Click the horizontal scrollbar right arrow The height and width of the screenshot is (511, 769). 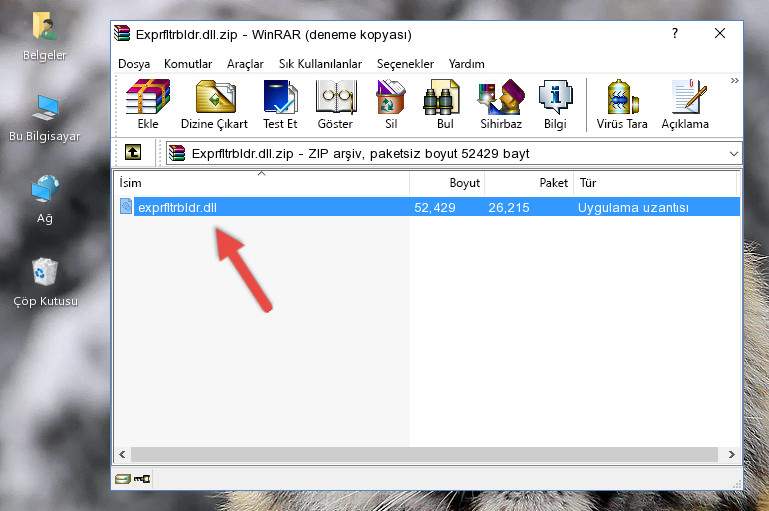pyautogui.click(x=731, y=455)
